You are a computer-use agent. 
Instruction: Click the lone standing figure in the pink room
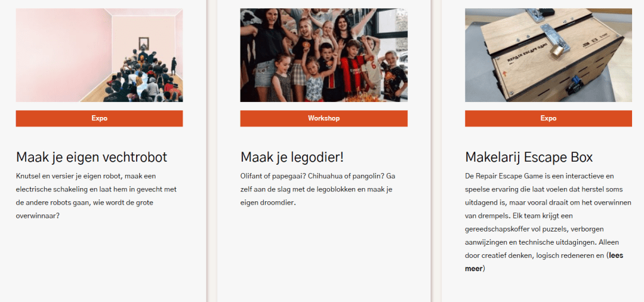(x=174, y=66)
